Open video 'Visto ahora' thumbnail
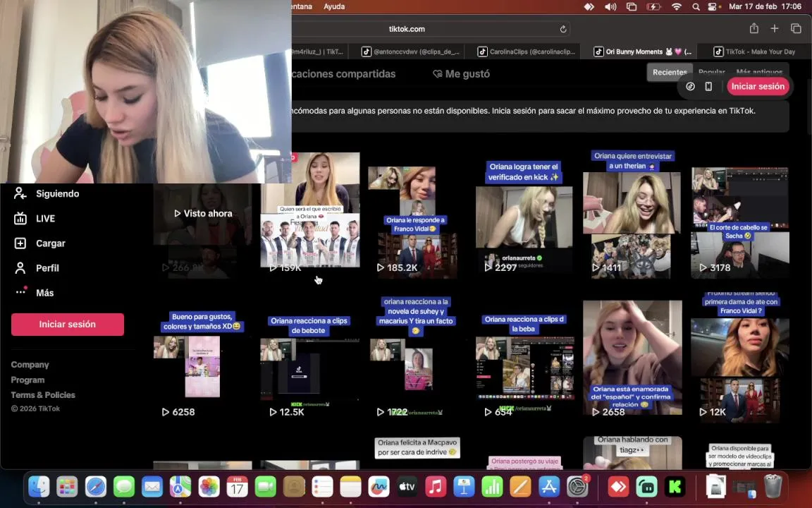This screenshot has height=508, width=812. (x=203, y=231)
